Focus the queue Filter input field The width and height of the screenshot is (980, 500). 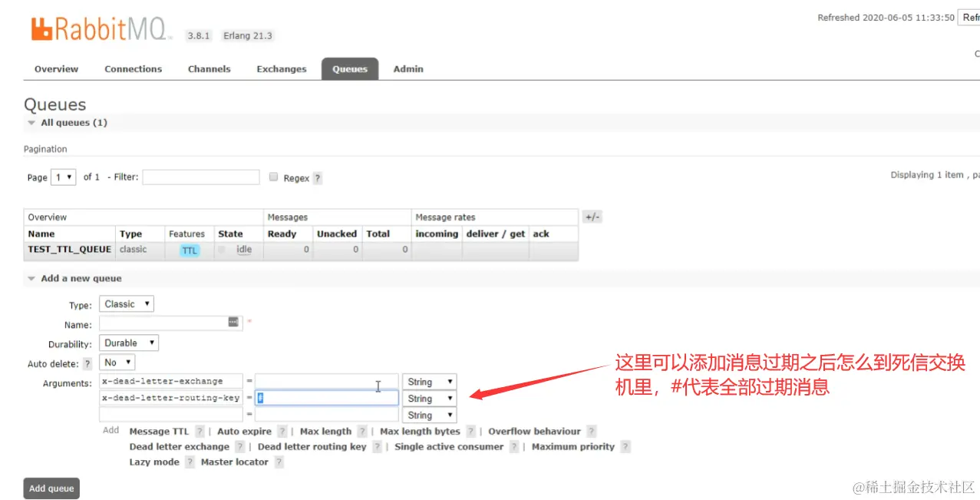201,177
